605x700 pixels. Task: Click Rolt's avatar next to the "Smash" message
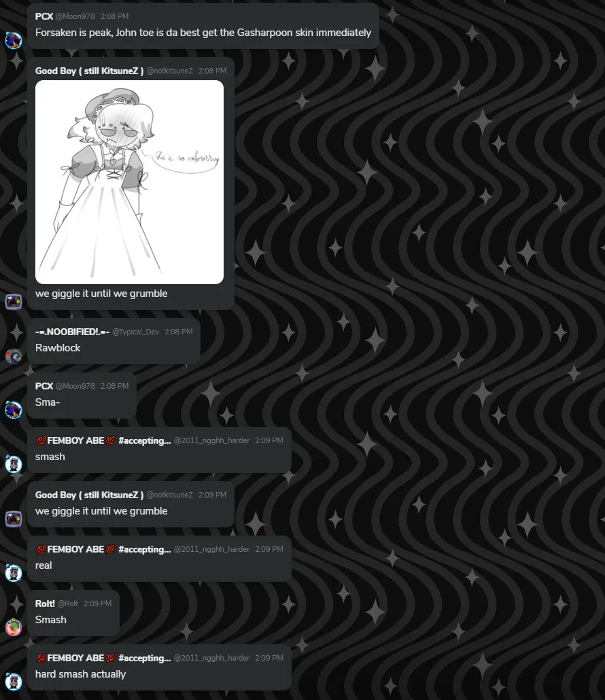(14, 627)
